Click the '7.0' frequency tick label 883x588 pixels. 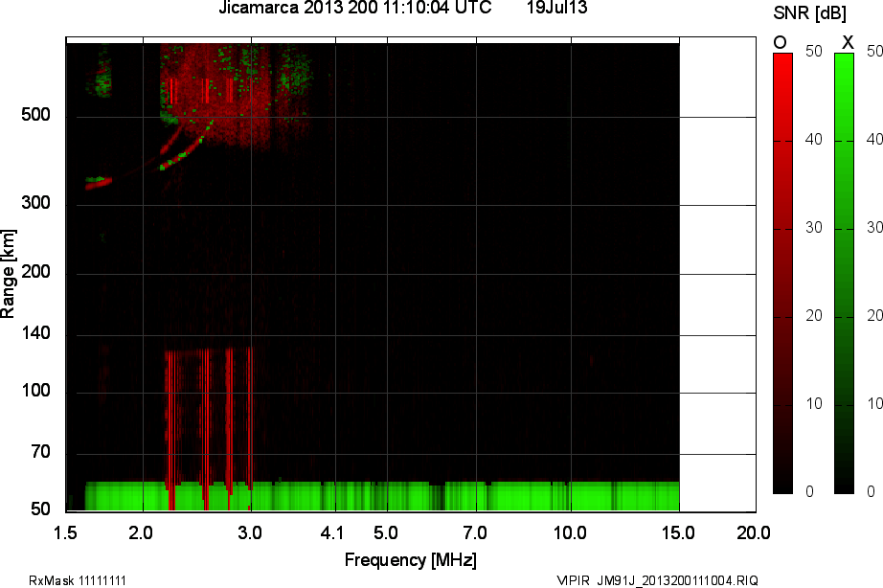pos(475,532)
